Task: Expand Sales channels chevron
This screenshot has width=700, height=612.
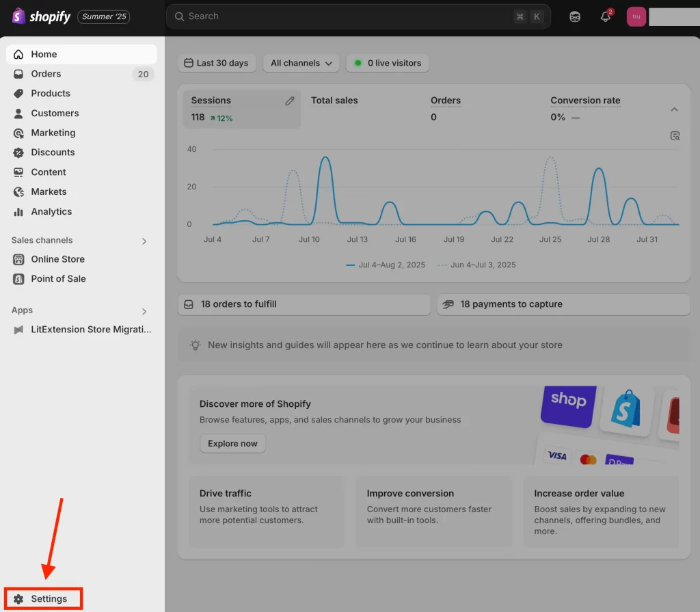Action: click(144, 241)
